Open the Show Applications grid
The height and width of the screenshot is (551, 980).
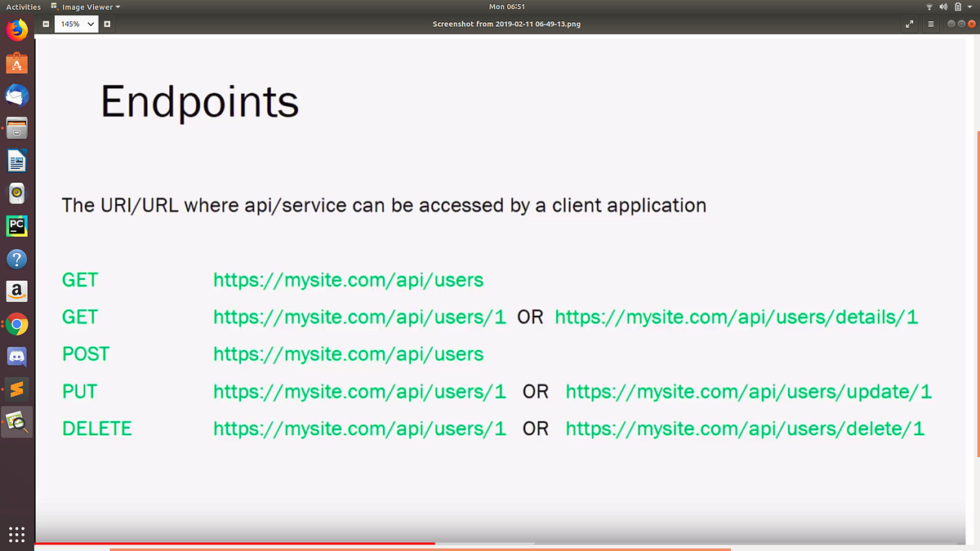tap(16, 535)
